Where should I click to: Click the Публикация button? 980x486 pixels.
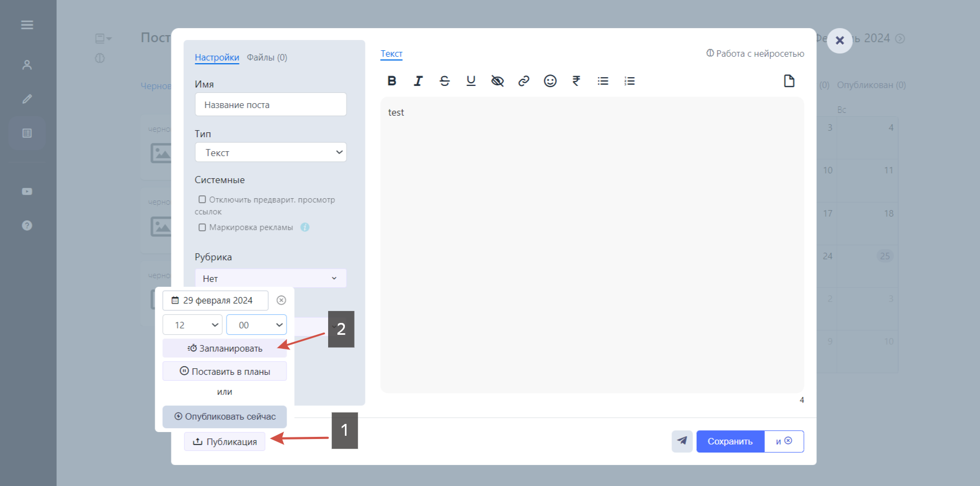[225, 442]
